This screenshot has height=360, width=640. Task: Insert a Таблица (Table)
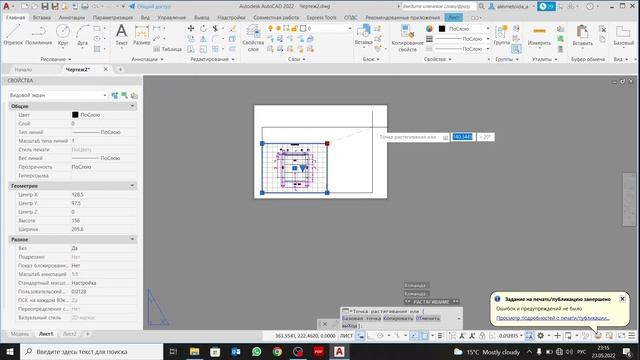click(167, 49)
